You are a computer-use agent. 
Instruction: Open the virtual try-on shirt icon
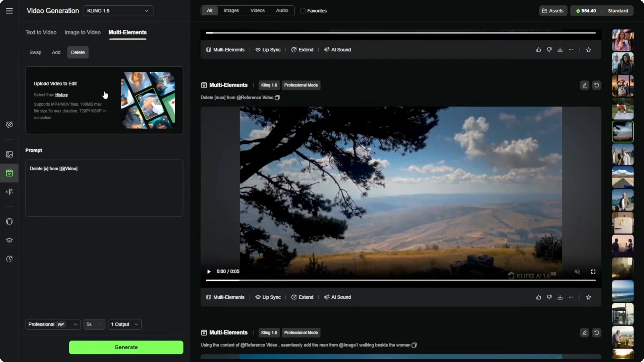click(9, 221)
